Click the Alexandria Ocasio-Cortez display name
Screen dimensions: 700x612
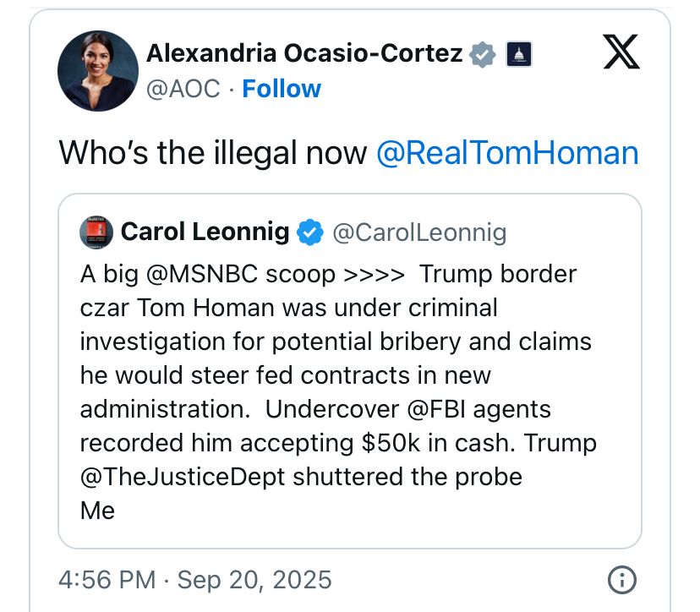304,53
